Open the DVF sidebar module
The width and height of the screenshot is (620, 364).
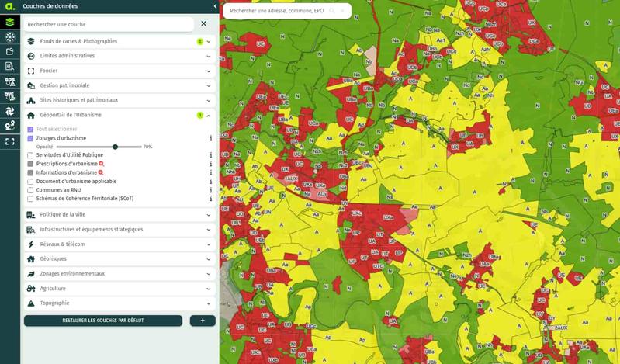[x=10, y=96]
